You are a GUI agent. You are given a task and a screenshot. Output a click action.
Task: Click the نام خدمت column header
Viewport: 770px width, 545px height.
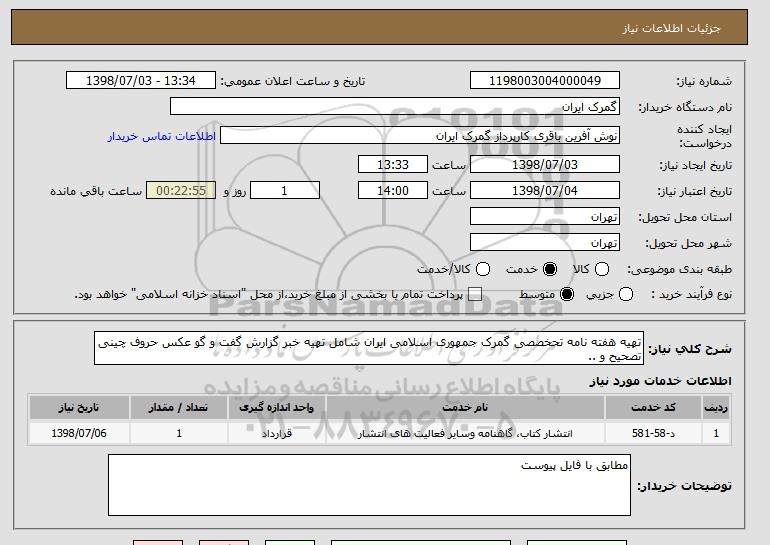point(465,408)
